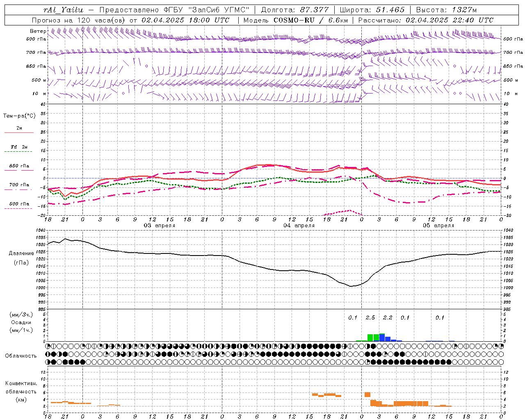Click the black surface pressure curve

[x=274, y=269]
